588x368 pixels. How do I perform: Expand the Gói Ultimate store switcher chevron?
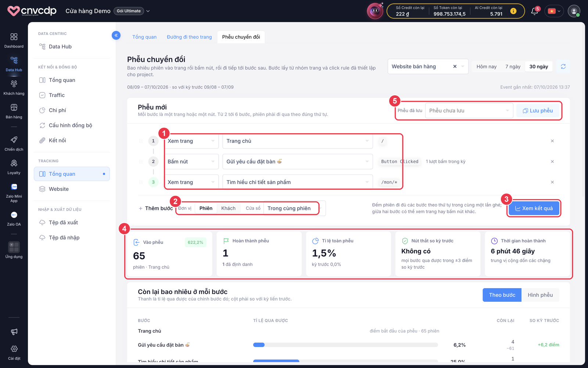click(x=148, y=11)
